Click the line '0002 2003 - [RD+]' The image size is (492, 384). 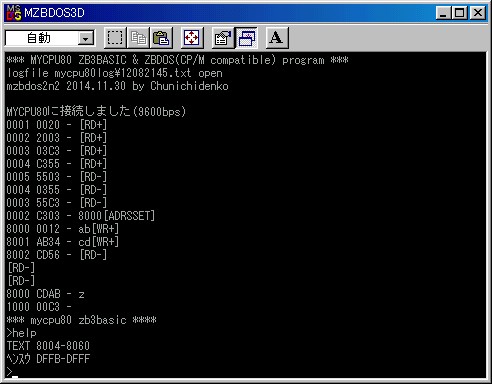(57, 138)
